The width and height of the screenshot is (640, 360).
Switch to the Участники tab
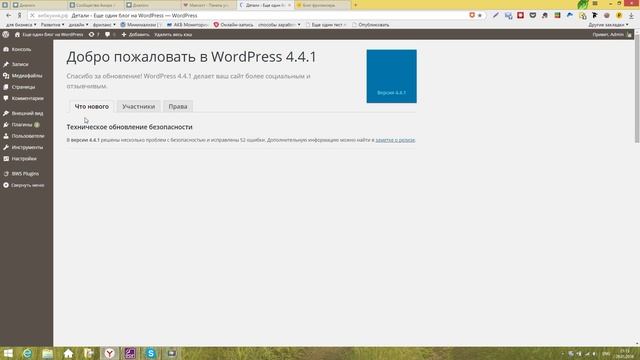pos(138,107)
